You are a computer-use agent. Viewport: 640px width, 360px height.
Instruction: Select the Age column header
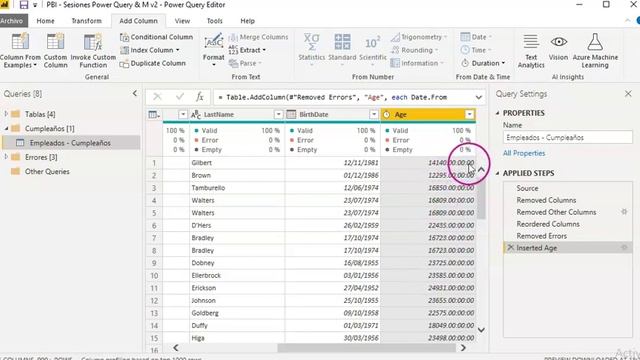428,115
